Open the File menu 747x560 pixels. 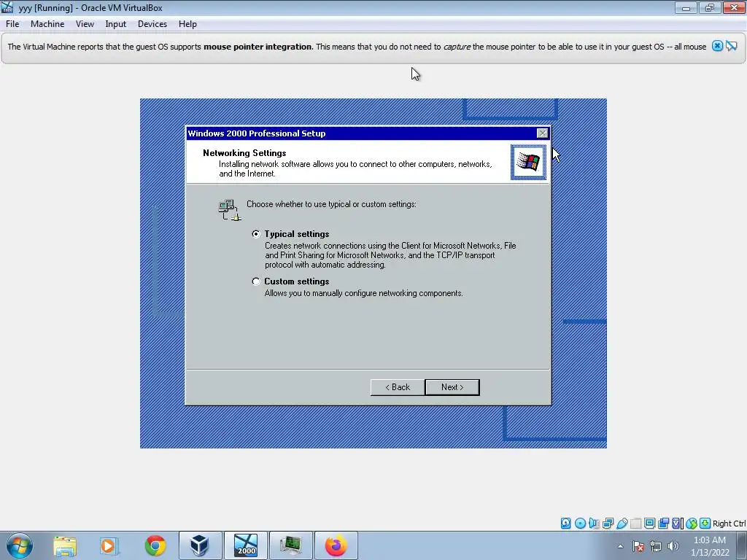click(x=12, y=24)
